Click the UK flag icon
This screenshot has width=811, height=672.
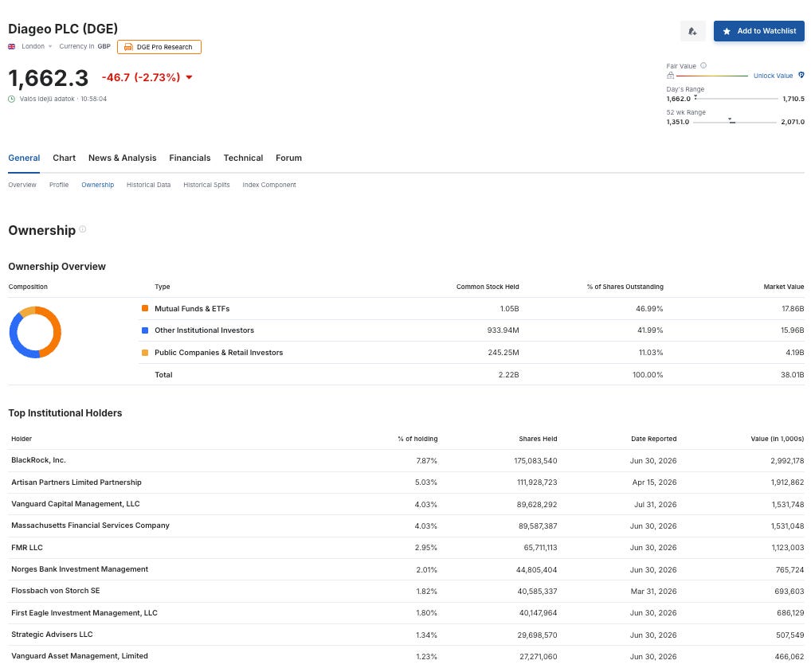(11, 46)
